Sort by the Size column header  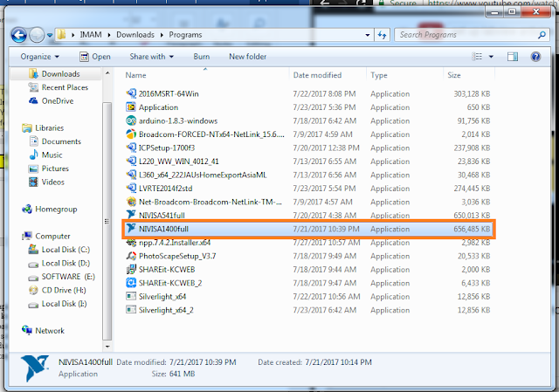click(469, 75)
